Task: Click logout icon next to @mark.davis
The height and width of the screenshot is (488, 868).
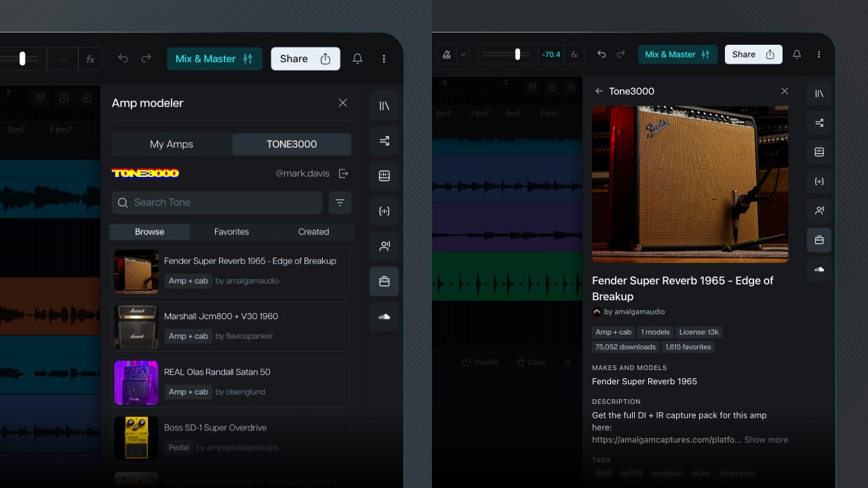Action: (x=344, y=174)
